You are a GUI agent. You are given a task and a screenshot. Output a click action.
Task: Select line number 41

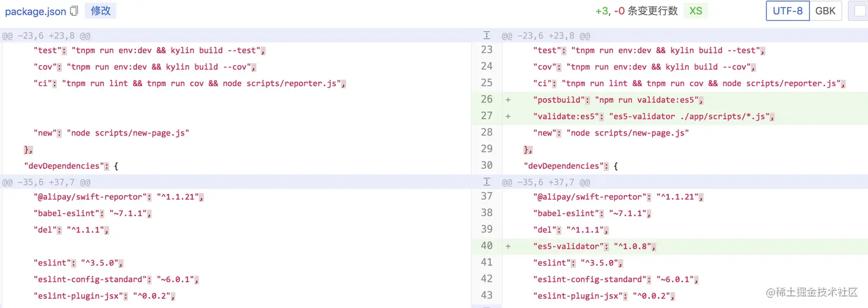[x=487, y=263]
